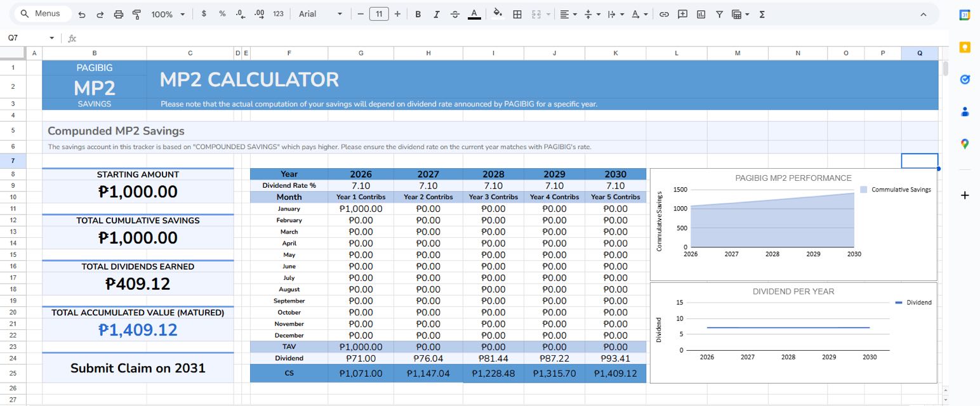Open the text color picker
Screen dimensions: 980x406
click(x=473, y=14)
